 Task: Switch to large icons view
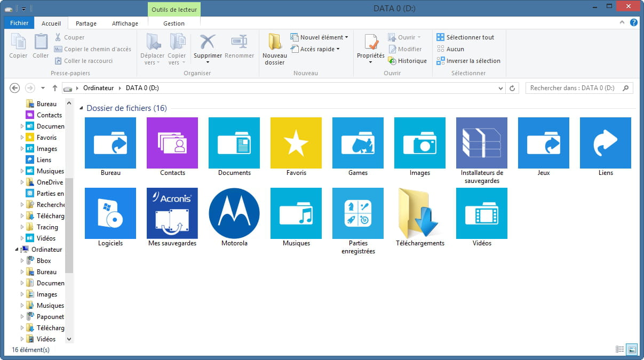pos(631,349)
